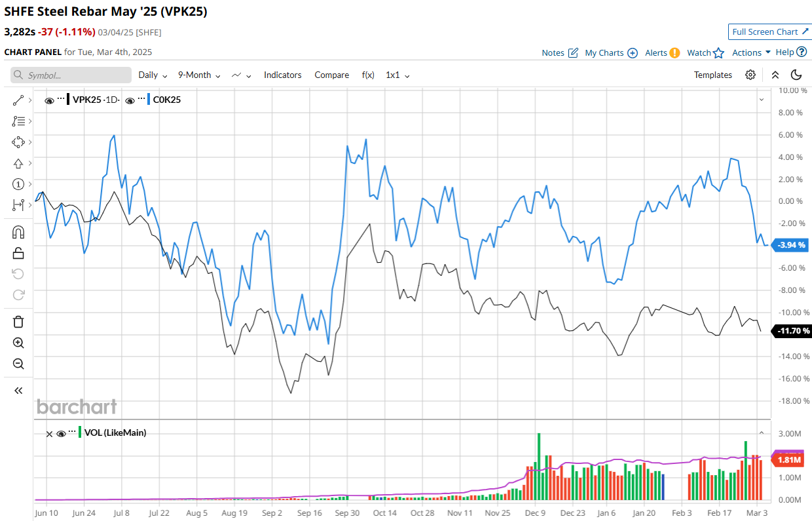
Task: Expand the number label submenu arrow
Action: pos(30,184)
